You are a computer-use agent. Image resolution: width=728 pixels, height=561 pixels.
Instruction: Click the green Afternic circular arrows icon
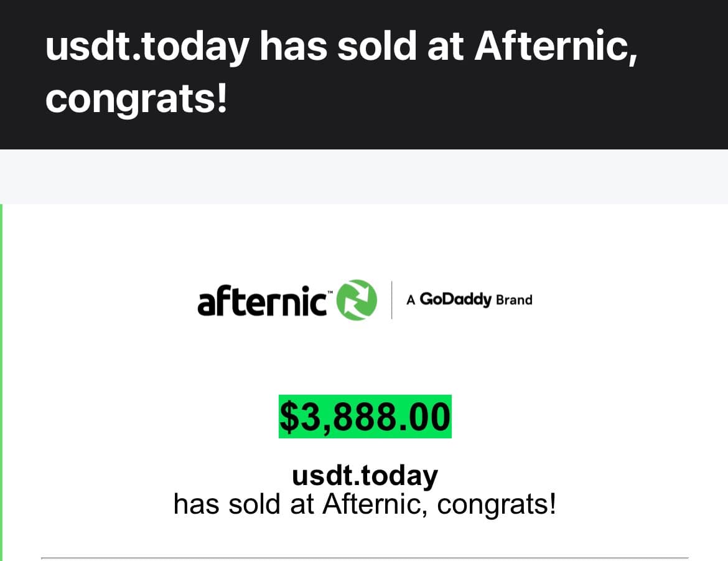tap(356, 300)
